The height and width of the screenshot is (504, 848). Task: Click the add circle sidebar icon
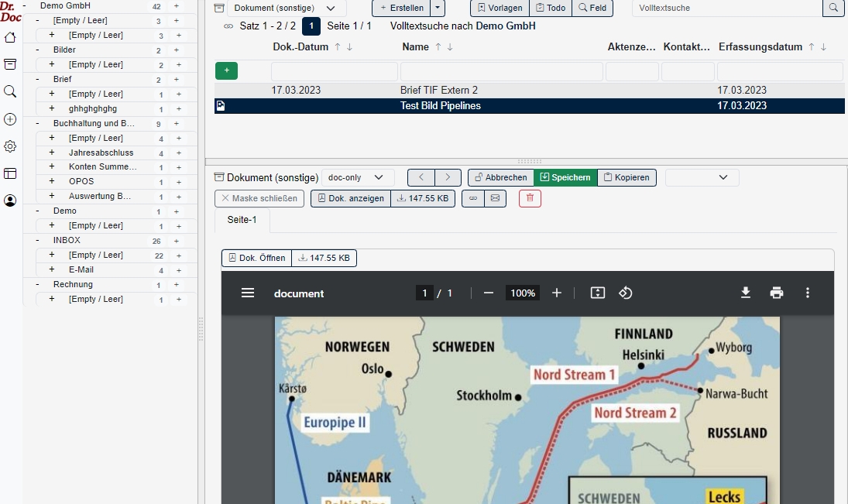click(10, 119)
